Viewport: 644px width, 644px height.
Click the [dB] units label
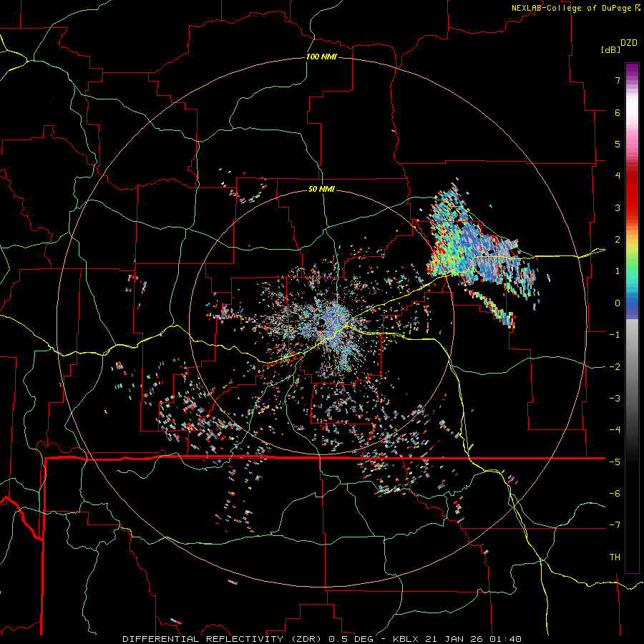click(610, 49)
